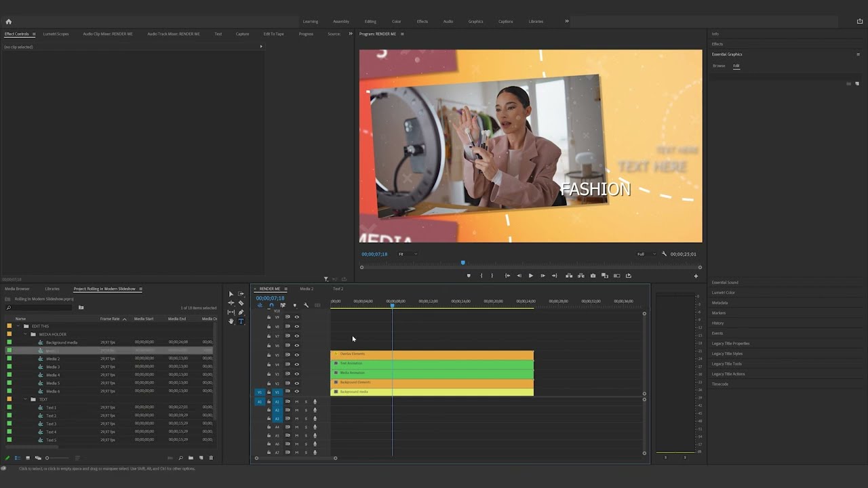868x488 pixels.
Task: Switch to the Color workspace tab
Action: (396, 22)
